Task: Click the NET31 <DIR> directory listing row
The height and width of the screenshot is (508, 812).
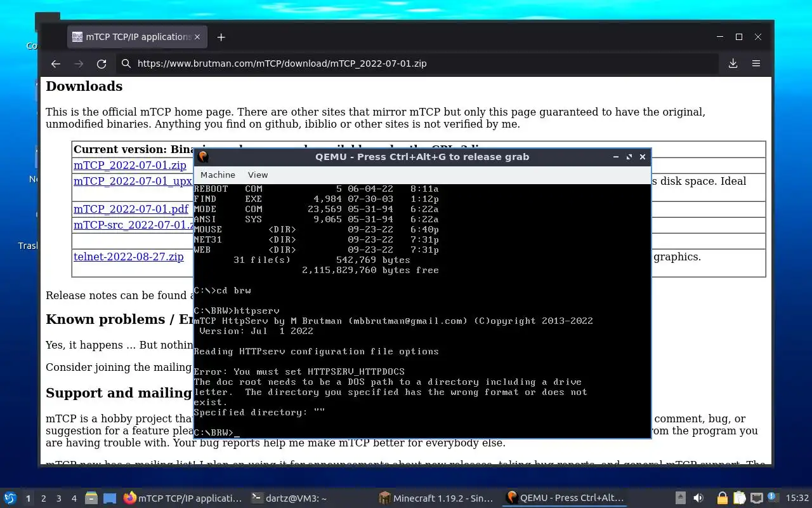Action: 316,239
